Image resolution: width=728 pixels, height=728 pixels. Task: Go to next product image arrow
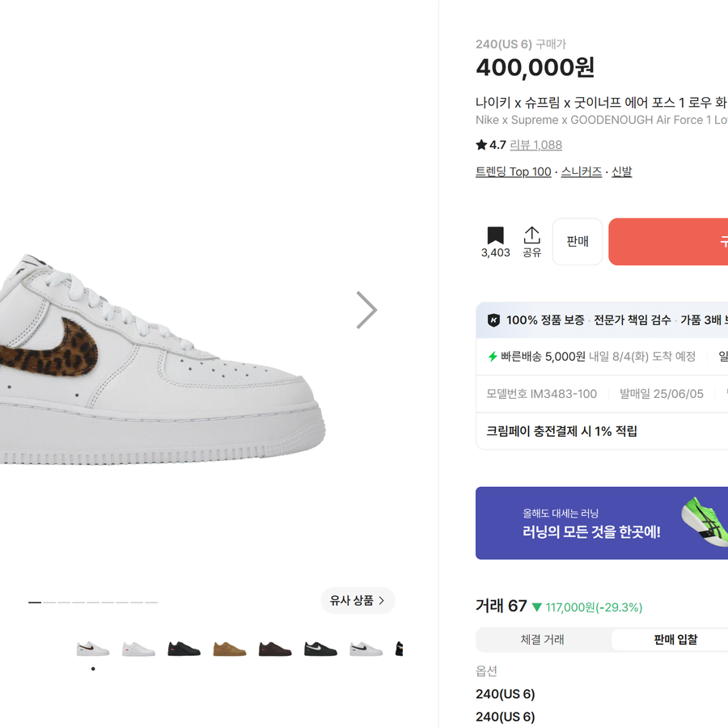coord(366,310)
